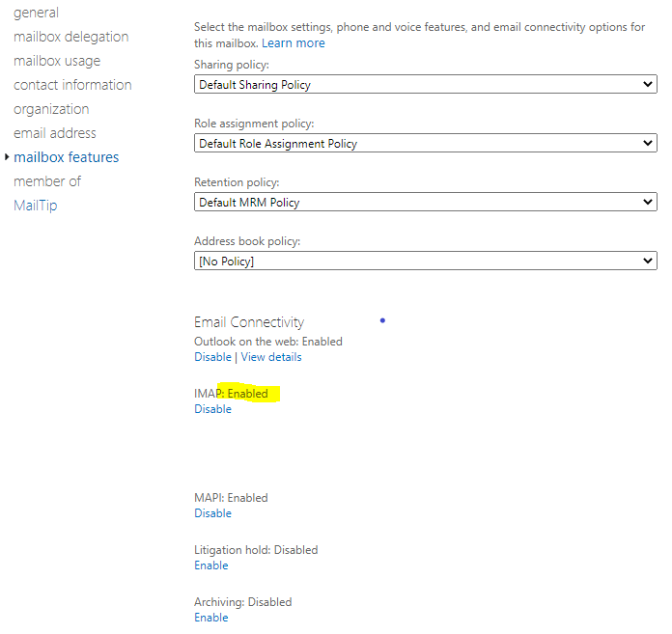672x634 pixels.
Task: Expand the Address book policy dropdown
Action: point(425,261)
